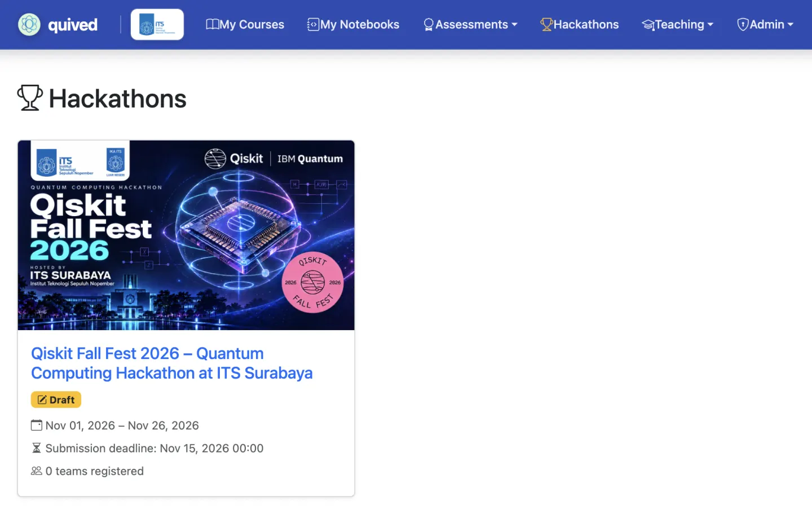This screenshot has width=812, height=517.
Task: Open My Courses page
Action: coord(245,24)
